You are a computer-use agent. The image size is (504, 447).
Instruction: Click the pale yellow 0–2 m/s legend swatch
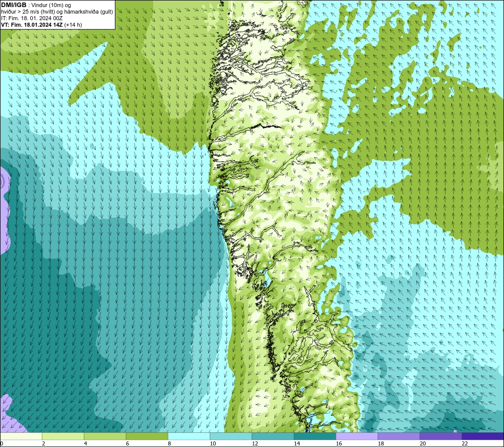[x=21, y=436]
